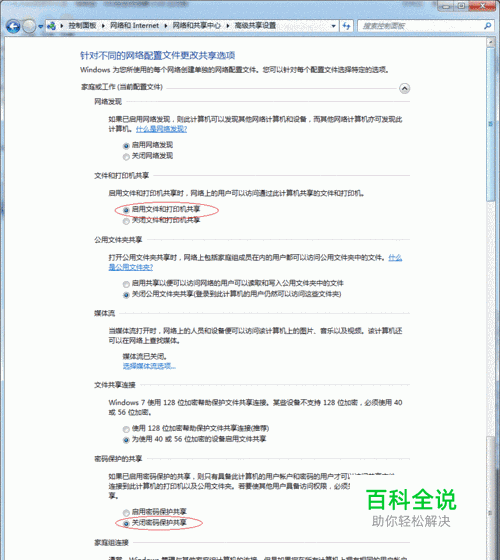Click the 网络发现 section heading
This screenshot has width=500, height=560.
pos(108,102)
